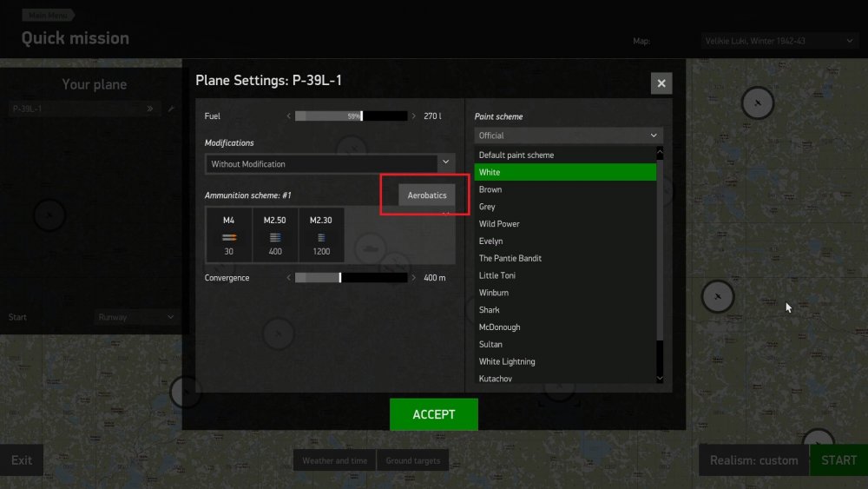Click the Aerobatics button
Viewport: 868px width, 489px height.
click(x=427, y=195)
